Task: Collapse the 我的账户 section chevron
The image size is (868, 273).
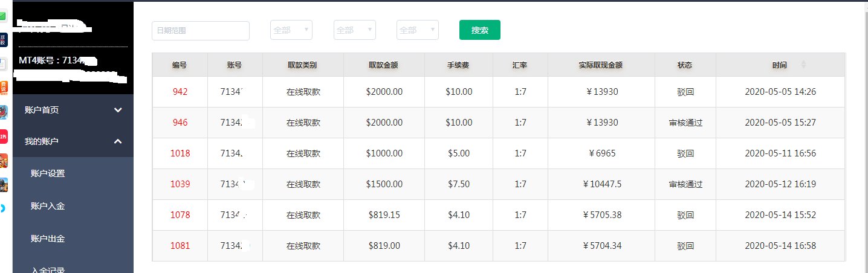Action: pyautogui.click(x=118, y=141)
